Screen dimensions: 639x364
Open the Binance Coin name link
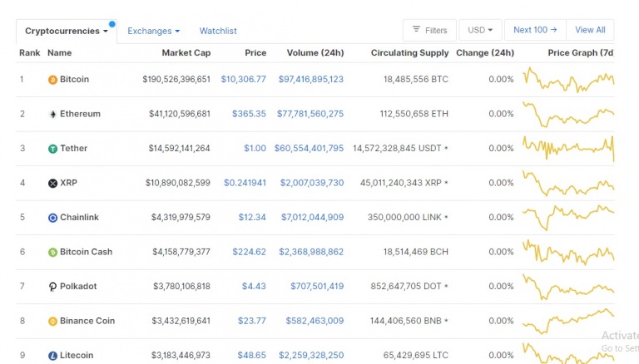(x=87, y=321)
